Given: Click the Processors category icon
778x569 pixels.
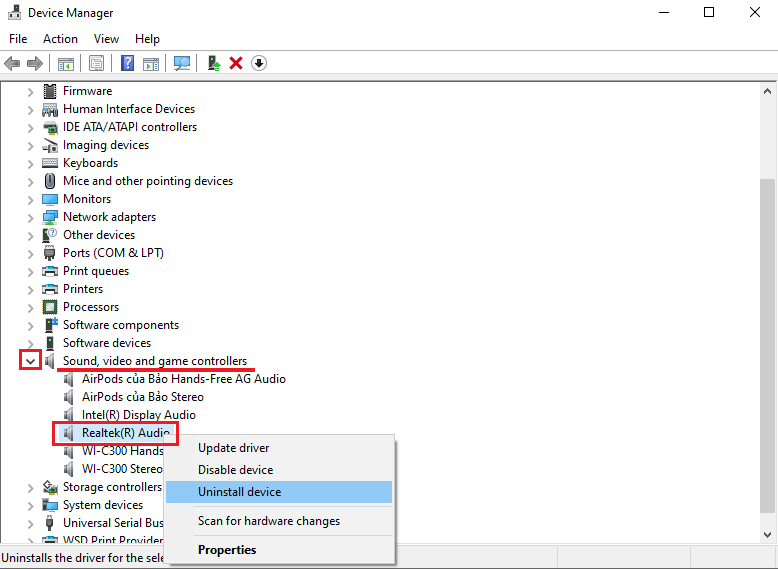Looking at the screenshot, I should [50, 307].
